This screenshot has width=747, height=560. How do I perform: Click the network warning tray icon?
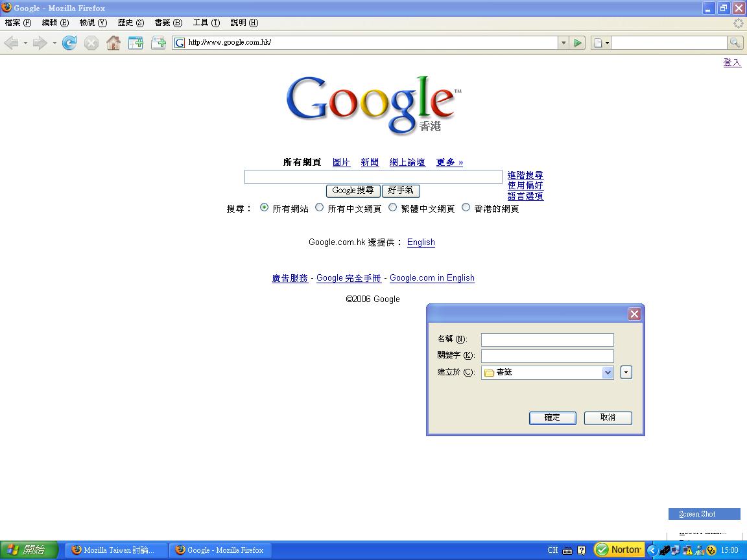pos(687,550)
